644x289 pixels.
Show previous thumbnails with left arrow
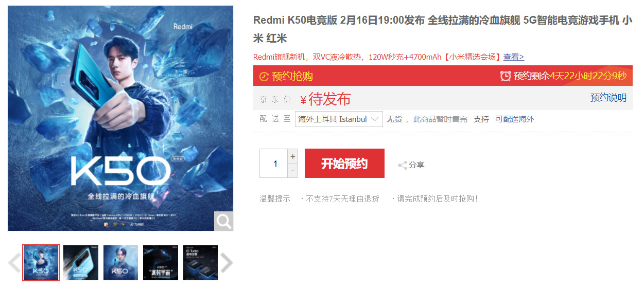coord(14,263)
